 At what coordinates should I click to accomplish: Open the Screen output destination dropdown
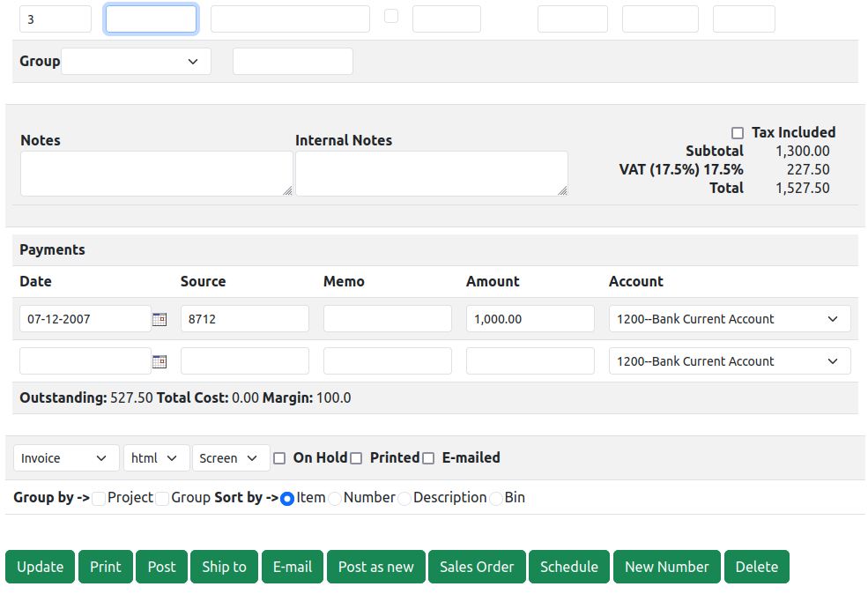[x=231, y=457]
